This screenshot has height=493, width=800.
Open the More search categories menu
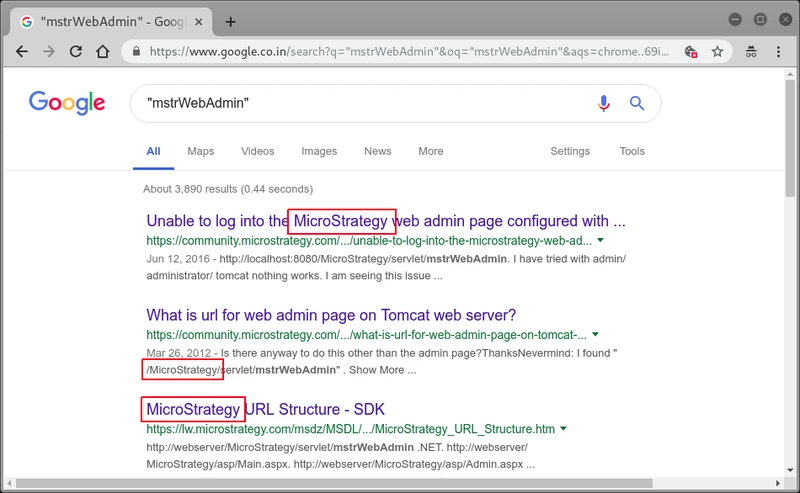click(431, 151)
